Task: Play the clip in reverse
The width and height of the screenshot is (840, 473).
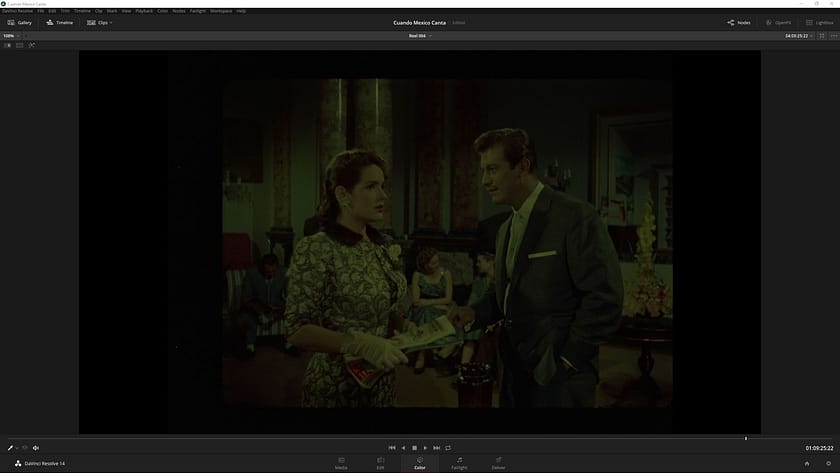Action: tap(403, 448)
